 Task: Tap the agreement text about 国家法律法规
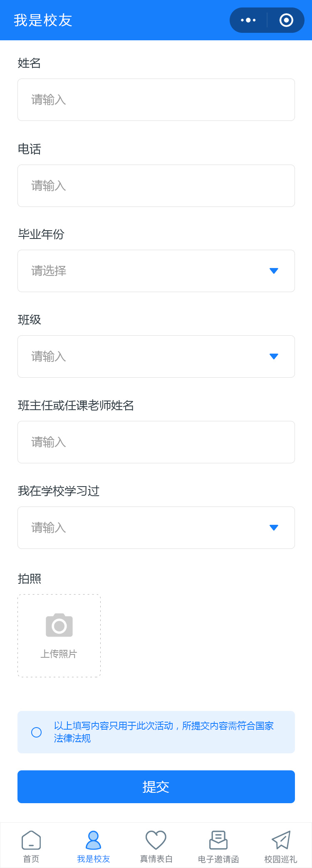(163, 732)
